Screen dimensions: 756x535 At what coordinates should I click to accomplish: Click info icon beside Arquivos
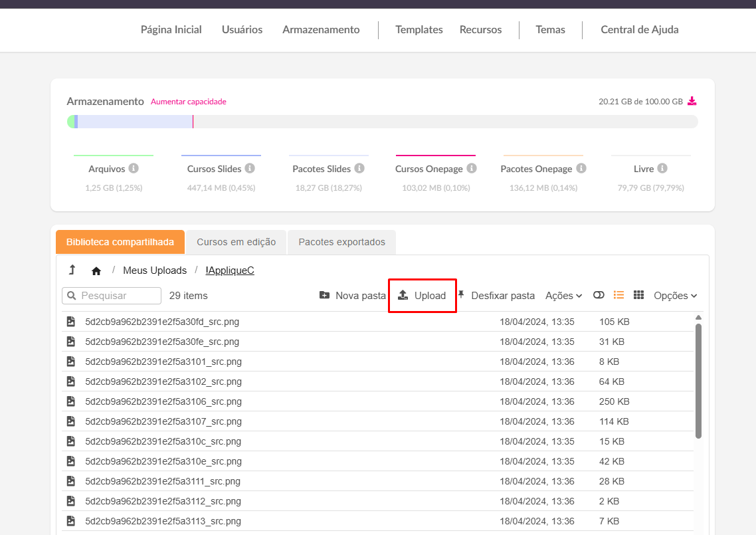[x=134, y=169]
